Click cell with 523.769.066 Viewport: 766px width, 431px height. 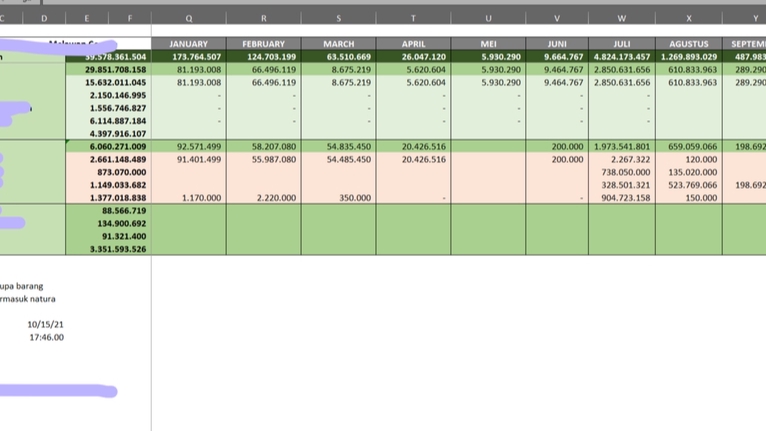tap(688, 185)
